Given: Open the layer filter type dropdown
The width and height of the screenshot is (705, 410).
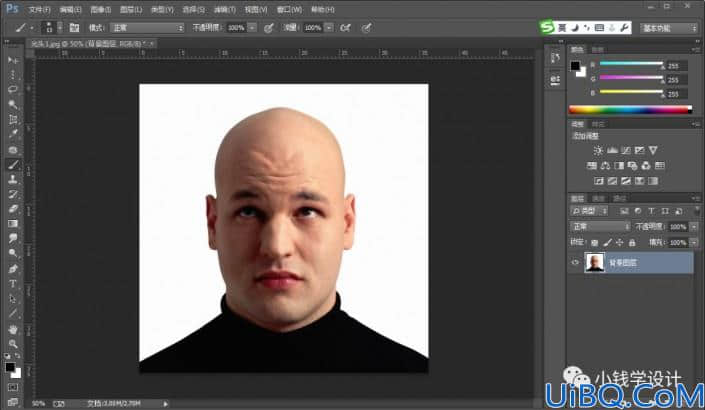Looking at the screenshot, I should [x=589, y=211].
